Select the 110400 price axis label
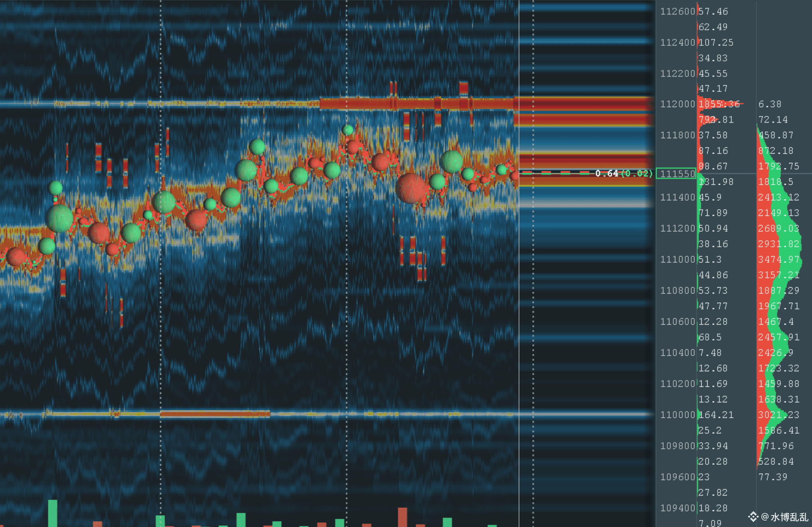The image size is (812, 527). pos(677,353)
